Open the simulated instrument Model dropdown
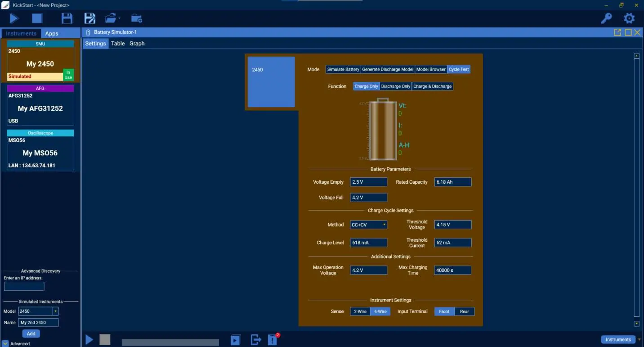This screenshot has height=347, width=644. (38, 311)
